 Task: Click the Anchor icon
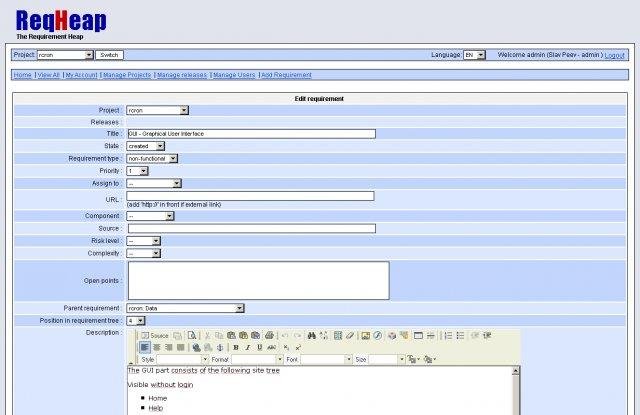click(220, 347)
